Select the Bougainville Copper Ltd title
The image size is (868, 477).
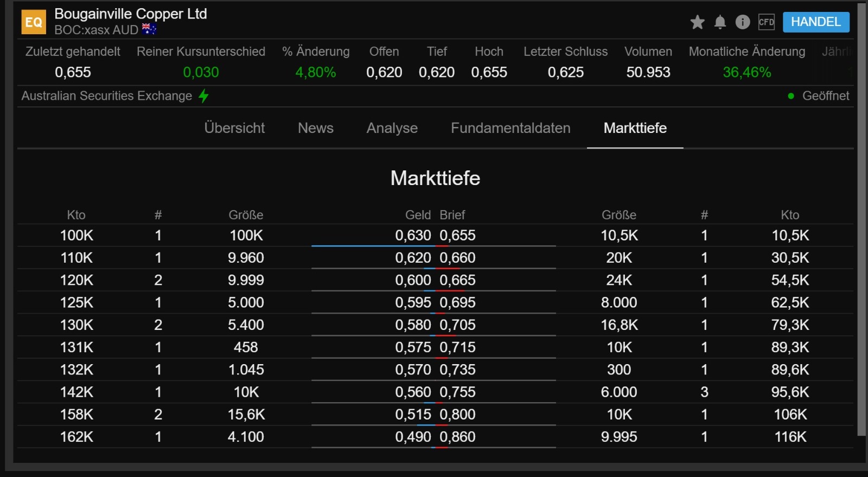(x=131, y=14)
